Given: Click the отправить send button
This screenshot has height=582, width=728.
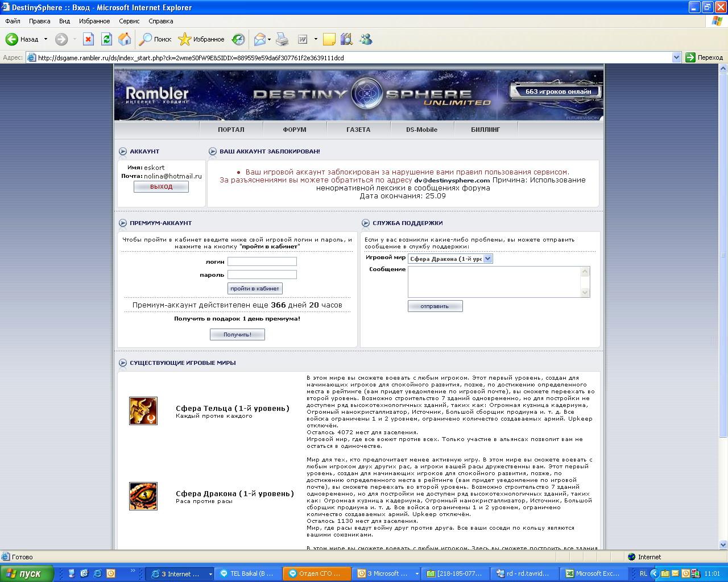Looking at the screenshot, I should click(435, 306).
